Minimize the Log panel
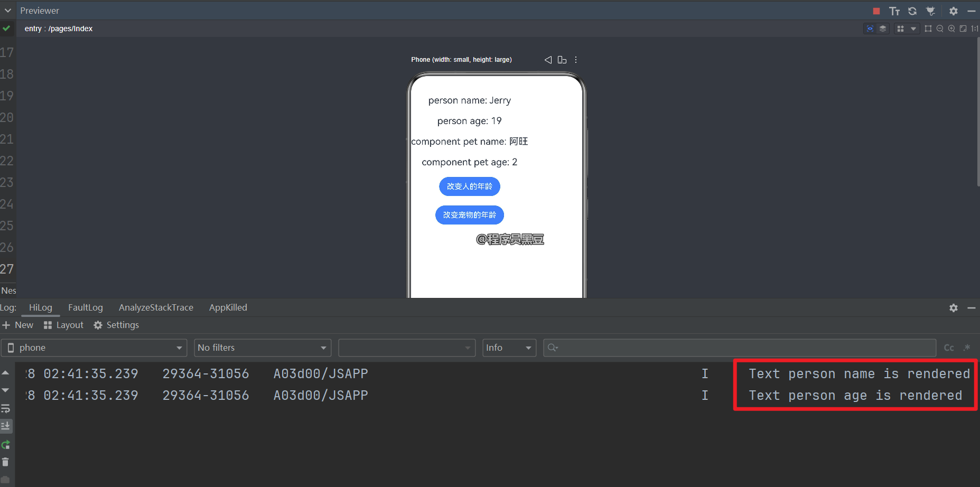This screenshot has width=980, height=487. click(972, 307)
